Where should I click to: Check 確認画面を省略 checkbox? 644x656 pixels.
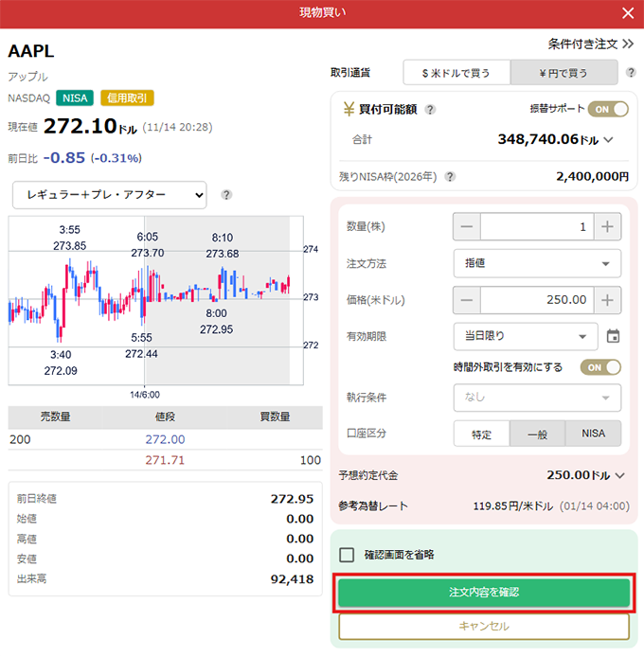347,555
